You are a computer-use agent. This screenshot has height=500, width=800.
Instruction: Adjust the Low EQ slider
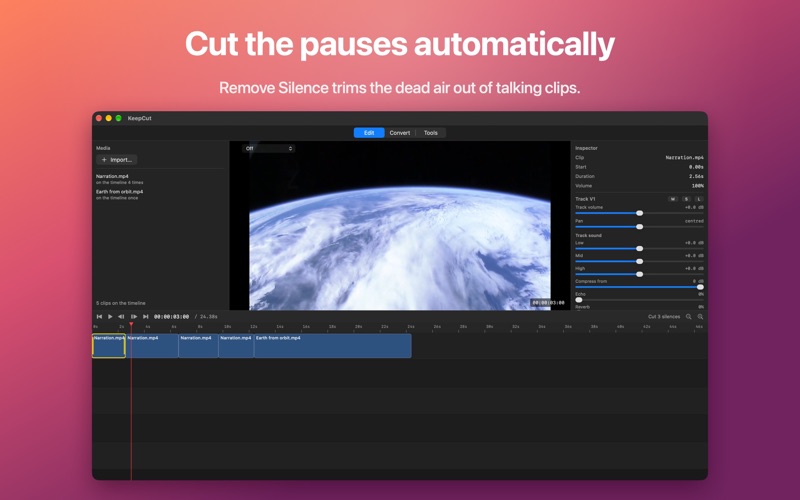point(639,248)
